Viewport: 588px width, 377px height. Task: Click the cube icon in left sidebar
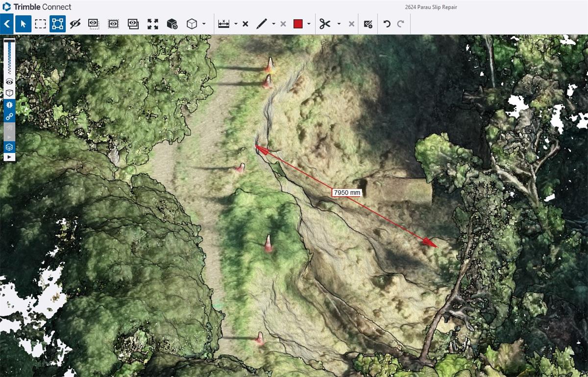pyautogui.click(x=9, y=93)
